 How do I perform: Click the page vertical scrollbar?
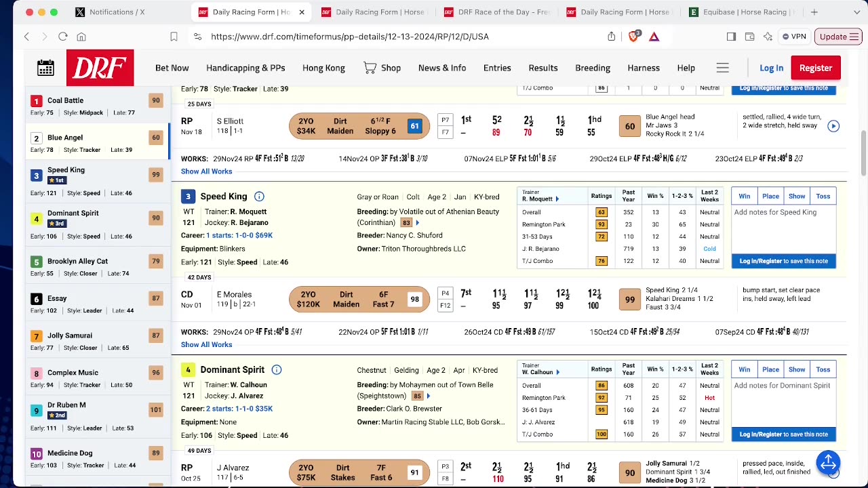click(x=863, y=152)
